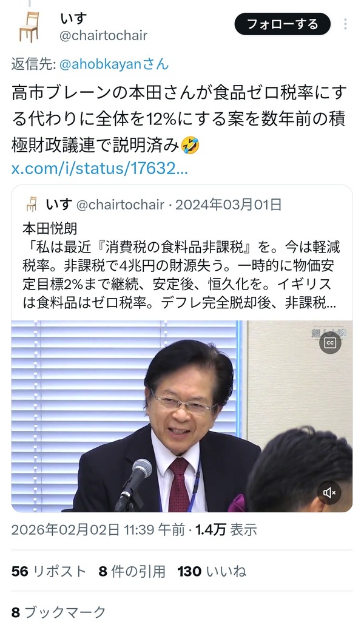Viewport: 364px width, 630px height.
Task: Open the small chair avatar in quoted post
Action: pos(32,205)
